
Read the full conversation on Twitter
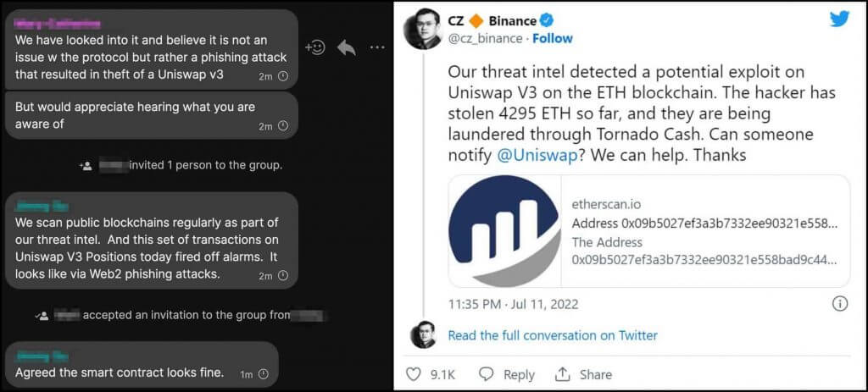coord(552,335)
